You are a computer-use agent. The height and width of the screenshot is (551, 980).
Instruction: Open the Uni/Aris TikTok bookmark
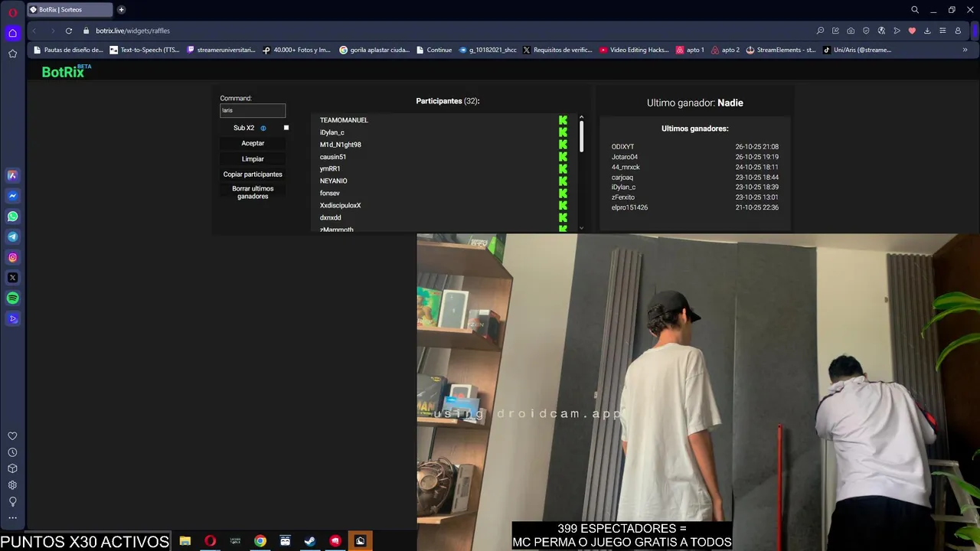857,50
